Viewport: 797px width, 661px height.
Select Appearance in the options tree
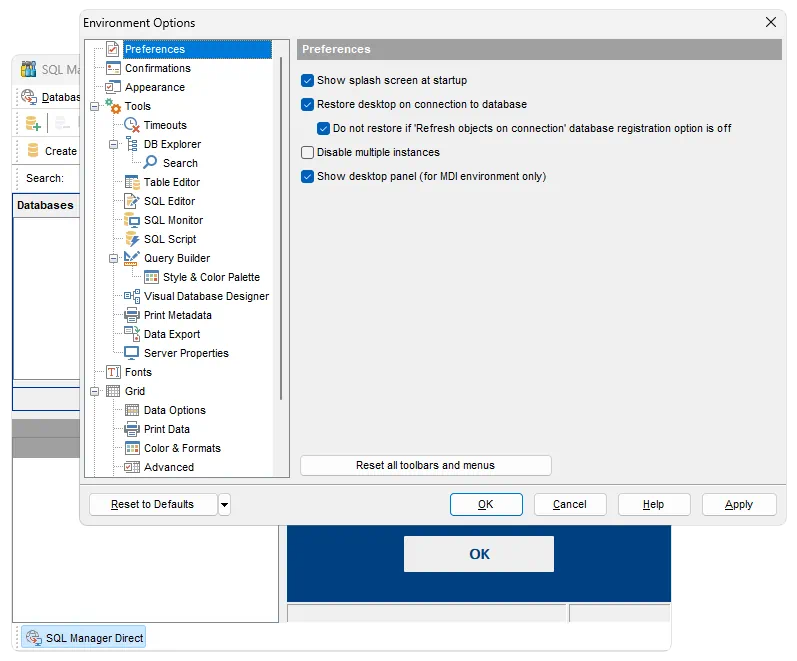point(155,87)
